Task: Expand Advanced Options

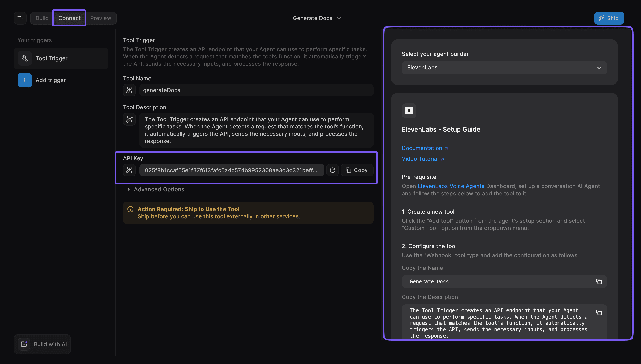Action: pyautogui.click(x=156, y=189)
